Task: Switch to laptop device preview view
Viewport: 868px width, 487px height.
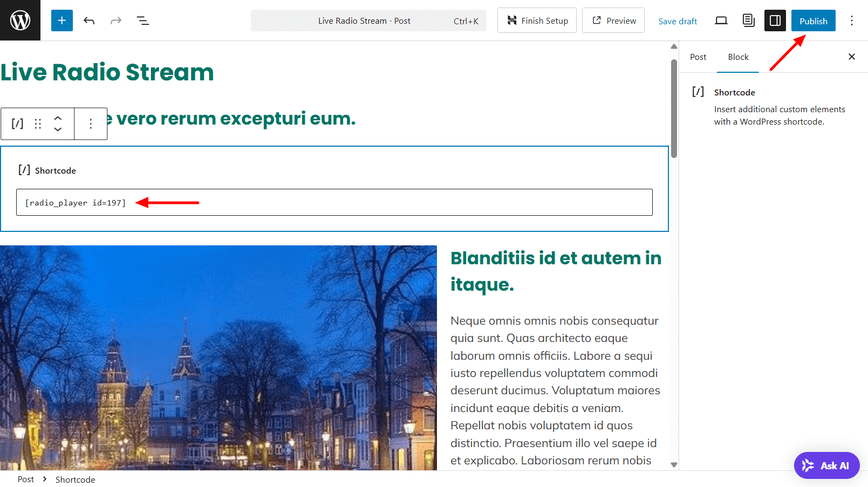Action: click(x=721, y=20)
